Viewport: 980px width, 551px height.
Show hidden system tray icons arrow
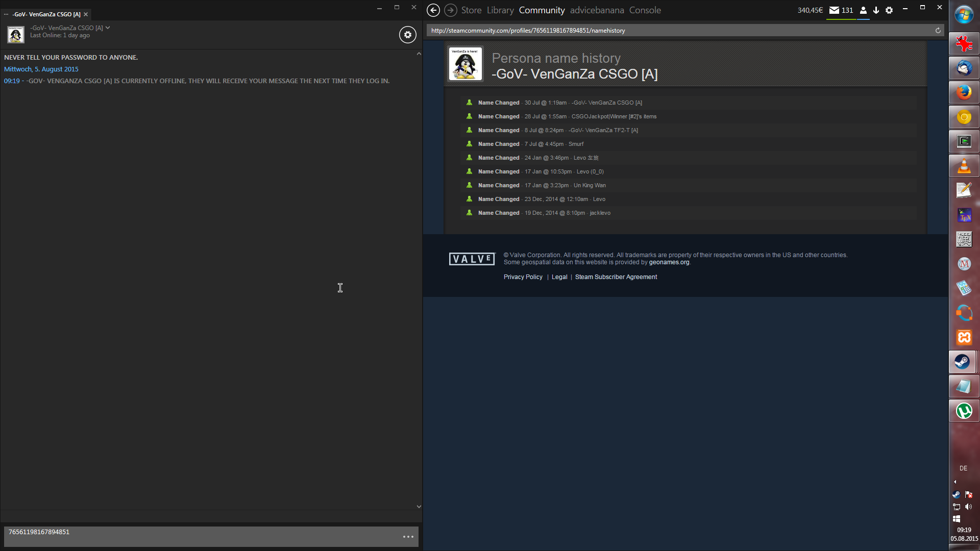tap(955, 482)
